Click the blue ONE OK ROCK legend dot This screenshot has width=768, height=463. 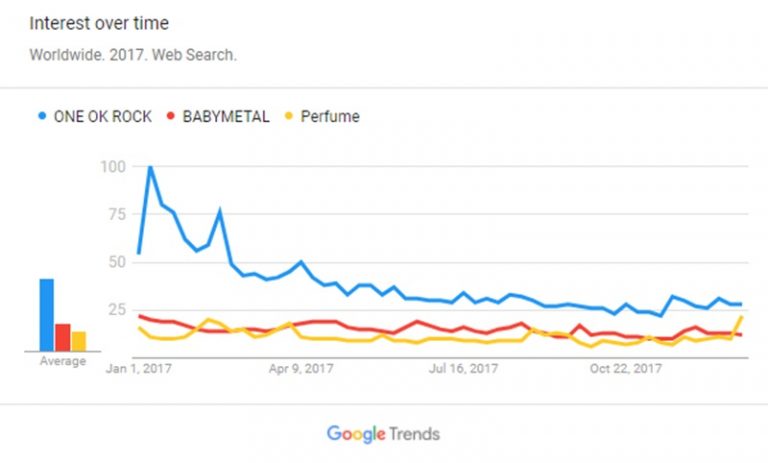[43, 116]
